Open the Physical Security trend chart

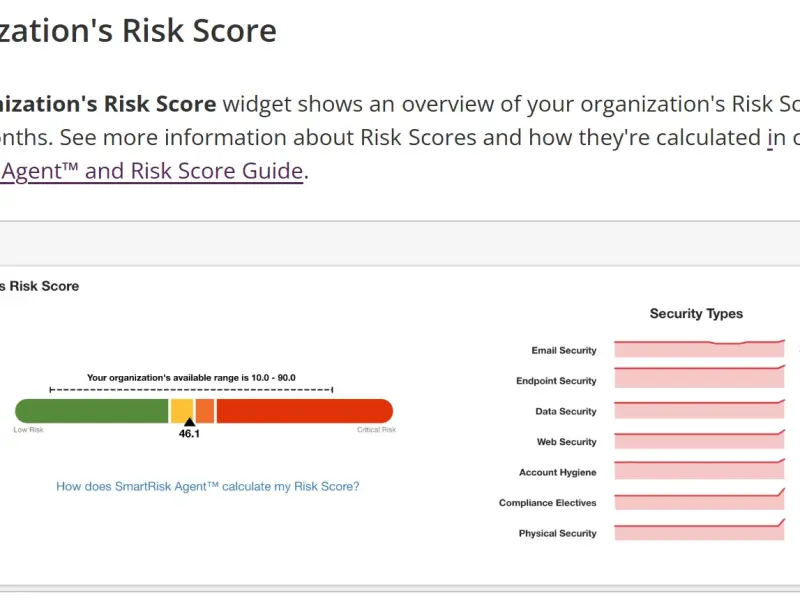[x=699, y=531]
